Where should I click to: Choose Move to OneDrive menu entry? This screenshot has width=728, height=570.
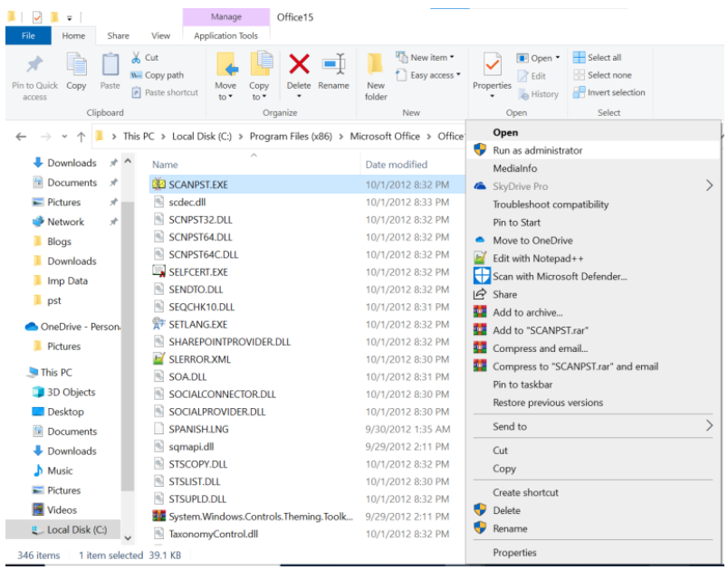(x=532, y=241)
